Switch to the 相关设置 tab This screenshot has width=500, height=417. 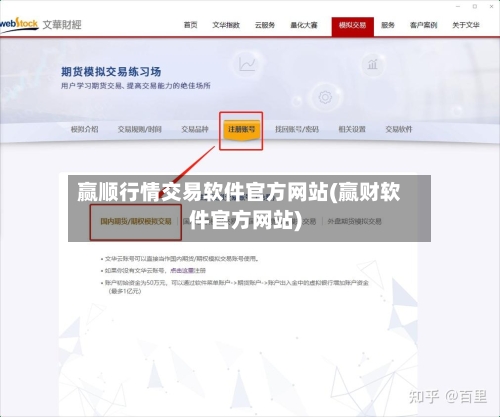coord(352,129)
